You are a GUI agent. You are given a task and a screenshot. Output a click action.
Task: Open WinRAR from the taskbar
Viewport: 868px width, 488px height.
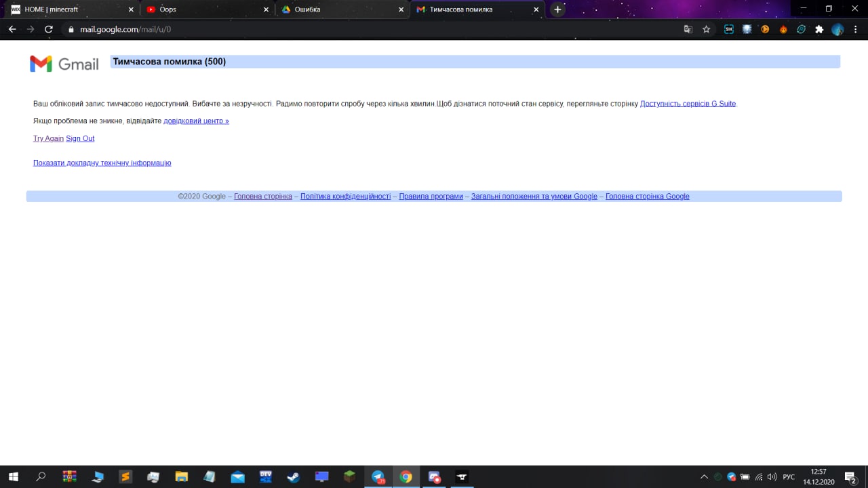(x=69, y=476)
